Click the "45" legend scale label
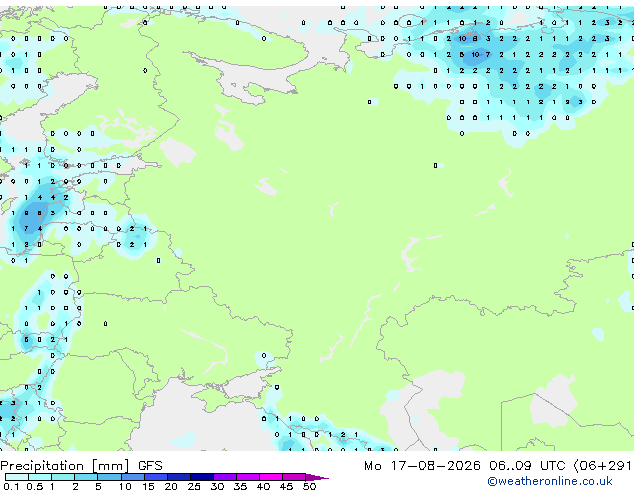634x490 pixels. [x=286, y=486]
